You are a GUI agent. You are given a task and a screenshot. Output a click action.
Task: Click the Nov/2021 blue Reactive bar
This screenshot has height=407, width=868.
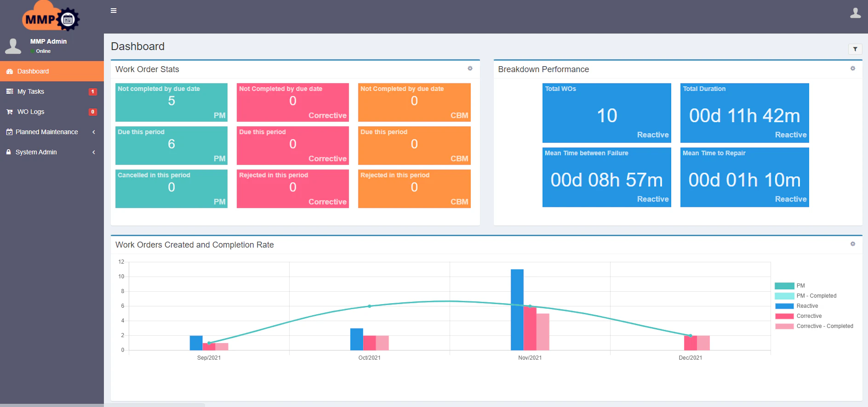[x=517, y=310]
